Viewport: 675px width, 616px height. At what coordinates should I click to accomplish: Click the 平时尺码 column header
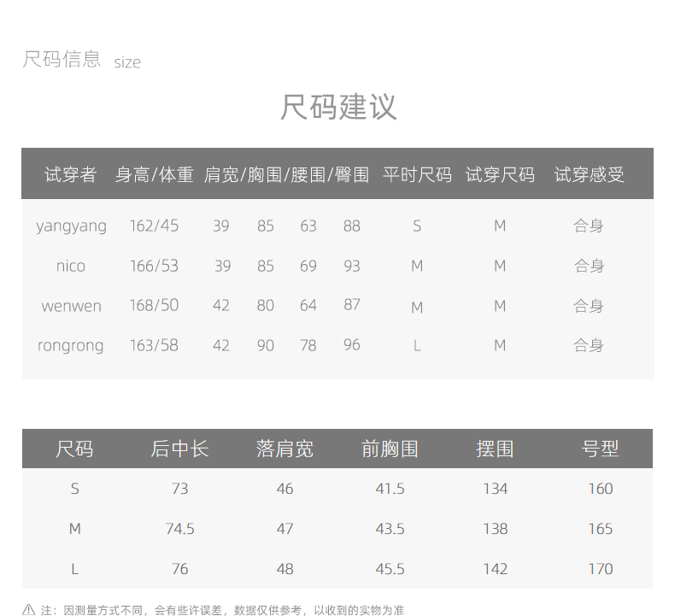coord(417,175)
